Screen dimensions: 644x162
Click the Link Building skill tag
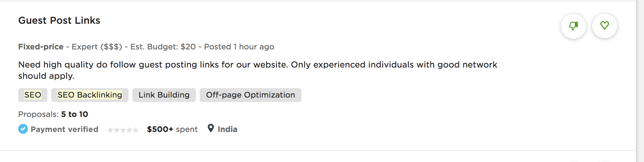[x=164, y=95]
